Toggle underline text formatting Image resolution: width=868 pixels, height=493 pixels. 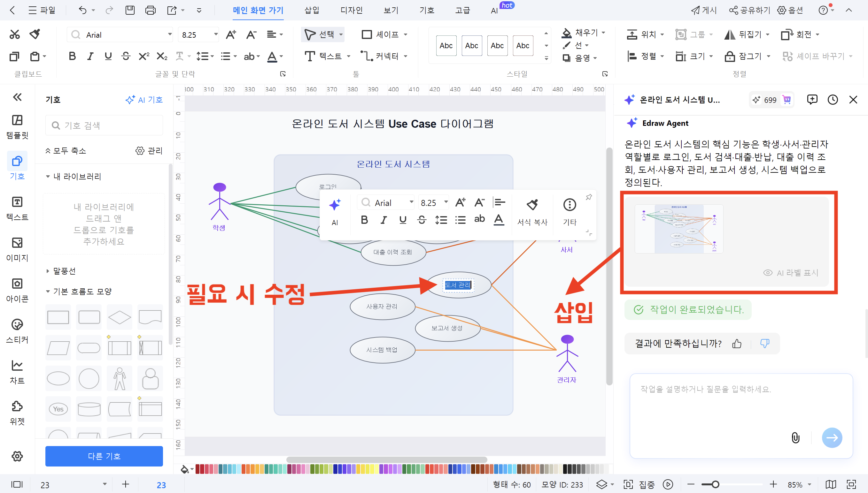tap(108, 56)
